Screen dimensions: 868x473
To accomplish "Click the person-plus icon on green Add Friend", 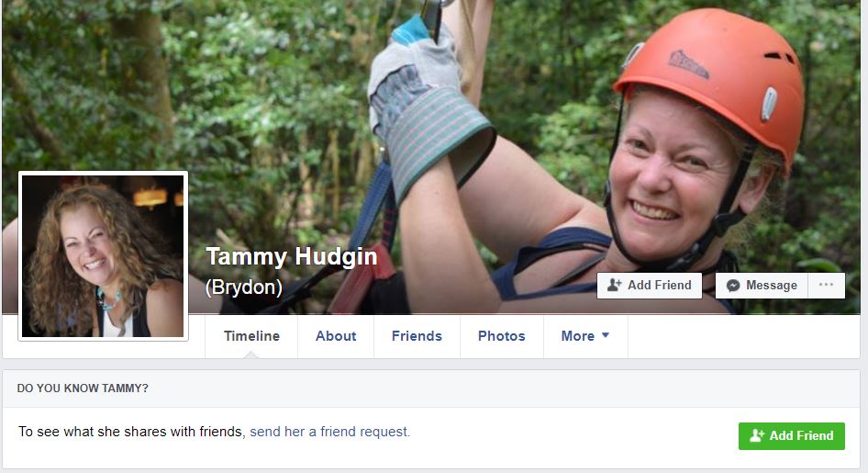I will pyautogui.click(x=757, y=435).
